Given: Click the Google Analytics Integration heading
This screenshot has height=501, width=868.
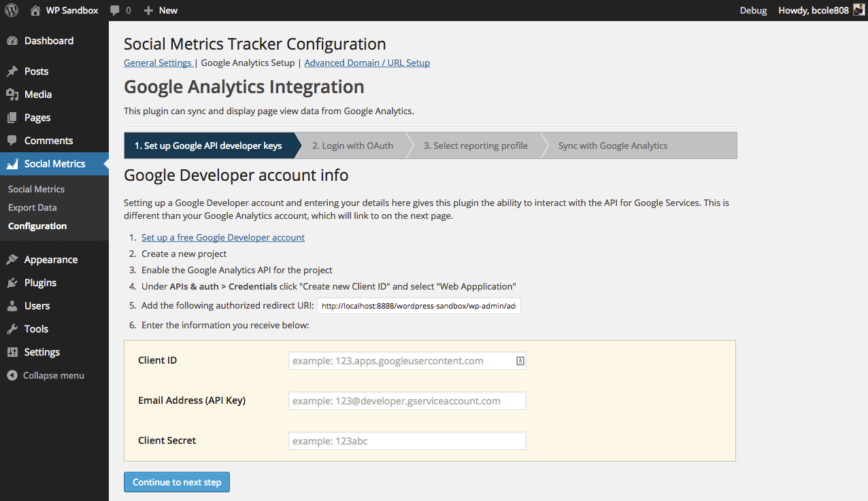Looking at the screenshot, I should pos(244,87).
